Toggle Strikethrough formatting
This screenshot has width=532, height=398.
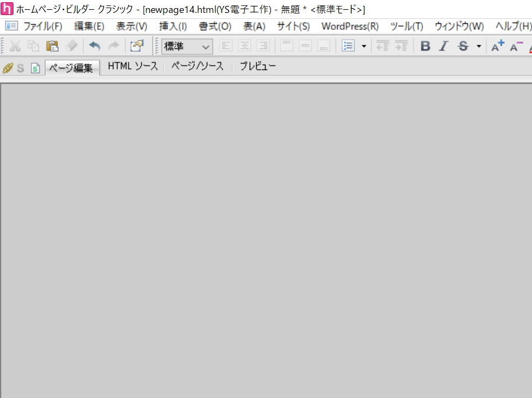coord(463,46)
